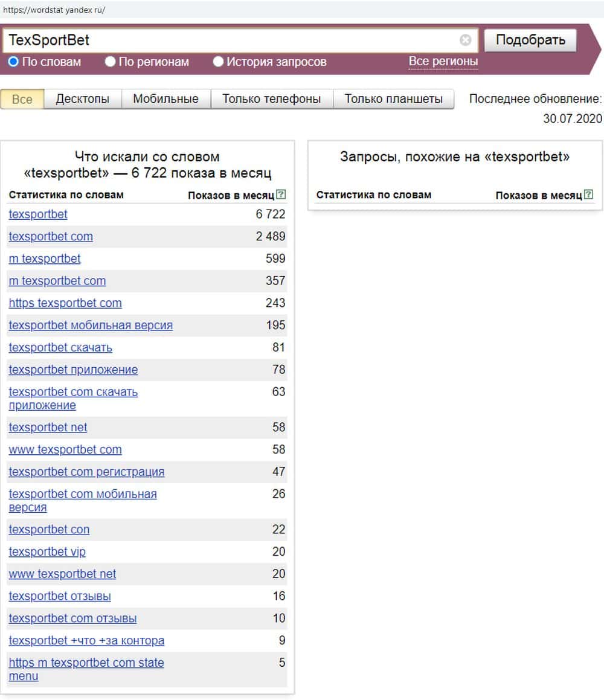This screenshot has height=700, width=604.
Task: Open the texsportbet vip link
Action: tap(47, 552)
